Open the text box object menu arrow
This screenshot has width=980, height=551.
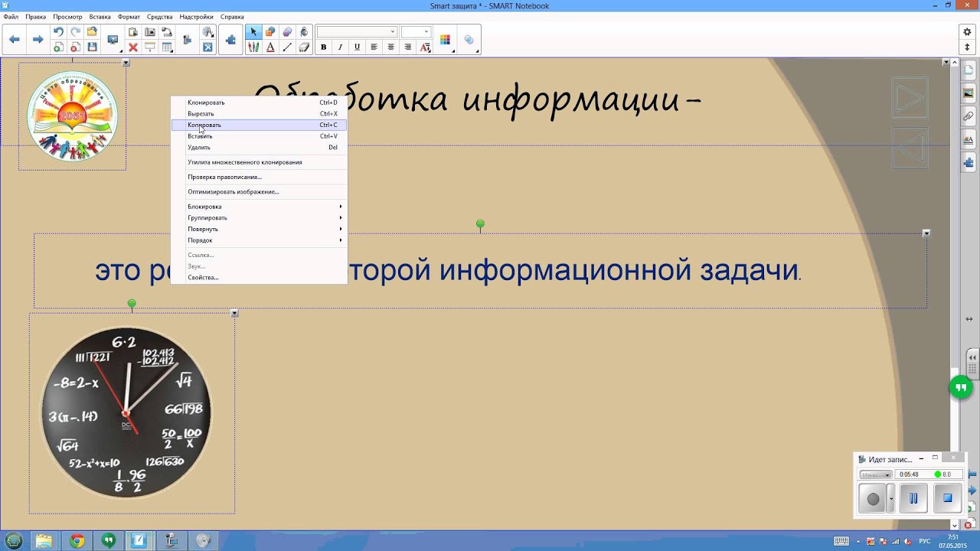pos(926,233)
